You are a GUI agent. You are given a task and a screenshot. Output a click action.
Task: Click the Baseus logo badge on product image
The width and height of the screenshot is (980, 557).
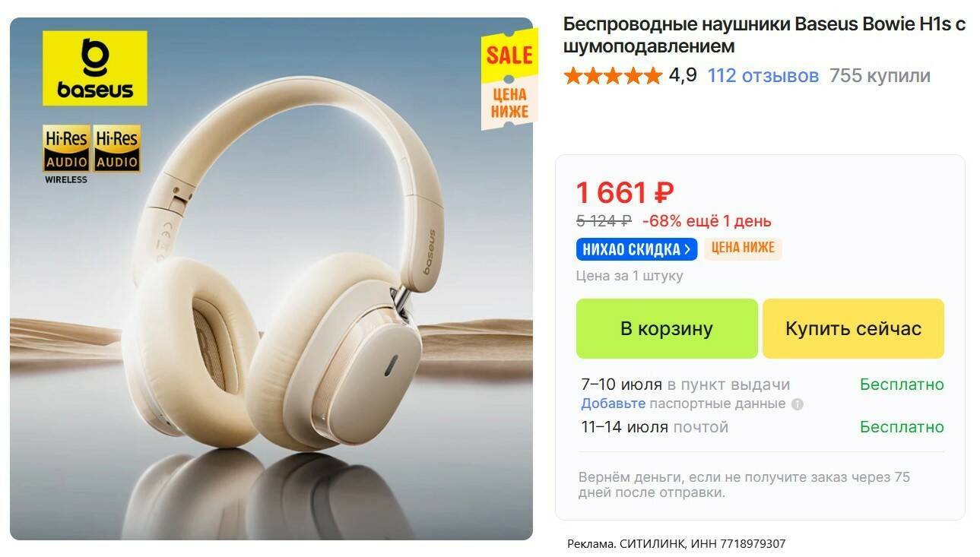point(95,68)
